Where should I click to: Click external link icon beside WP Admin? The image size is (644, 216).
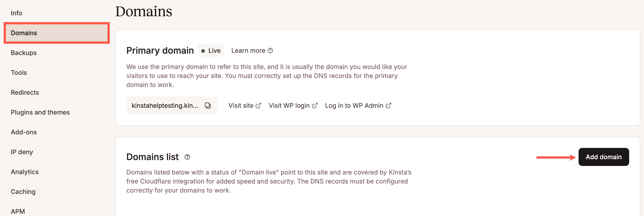pos(388,106)
